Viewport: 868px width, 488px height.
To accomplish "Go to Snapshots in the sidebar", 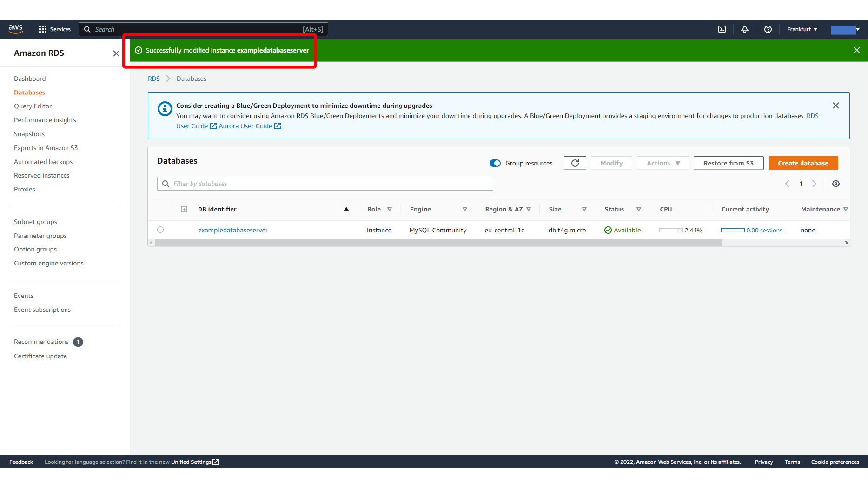I will click(29, 134).
